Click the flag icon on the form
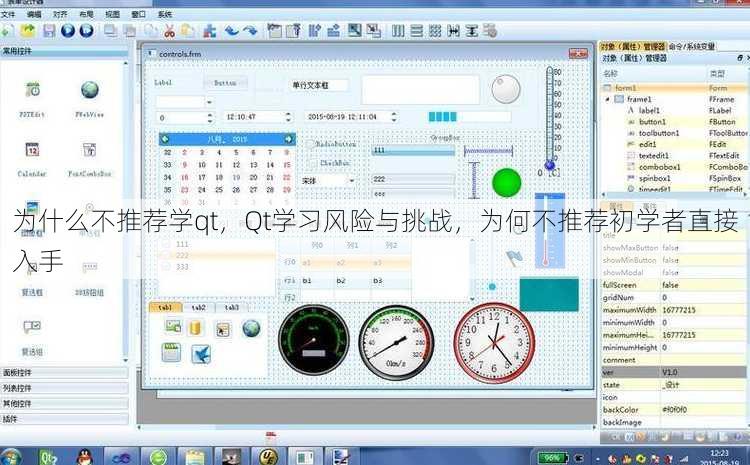Image resolution: width=750 pixels, height=465 pixels. pyautogui.click(x=514, y=258)
